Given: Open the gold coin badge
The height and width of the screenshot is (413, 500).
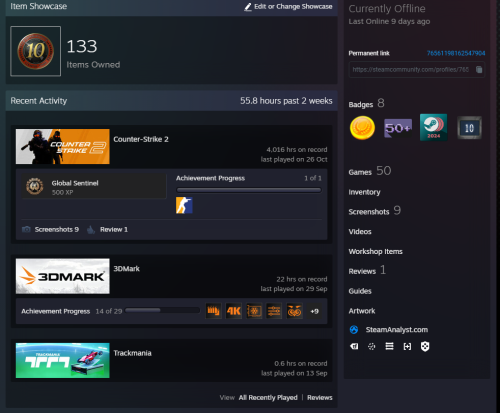Looking at the screenshot, I should pos(362,128).
